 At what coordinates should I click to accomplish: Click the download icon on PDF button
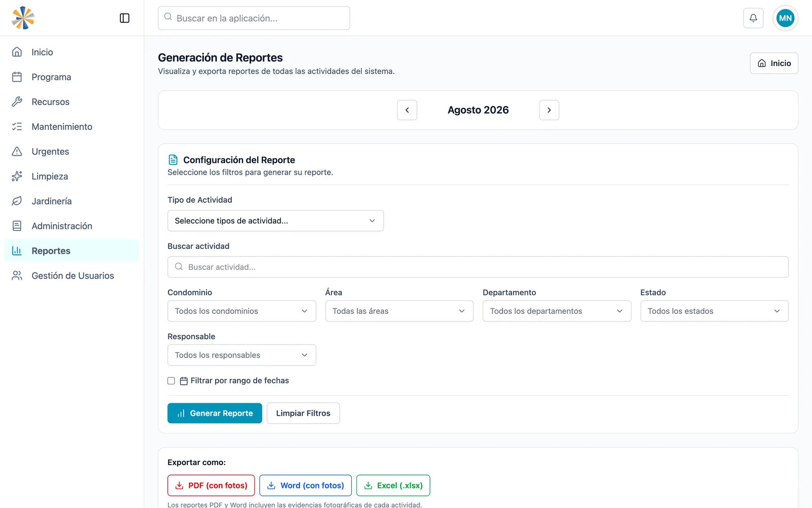(179, 485)
